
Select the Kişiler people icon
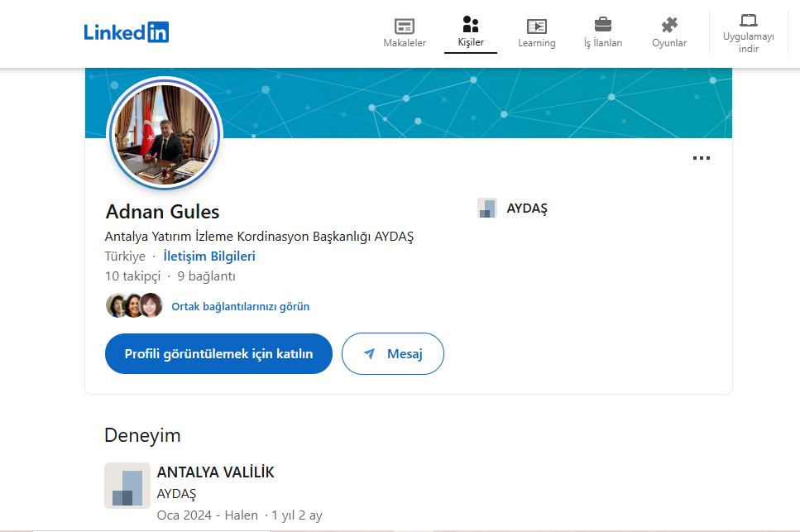(471, 24)
